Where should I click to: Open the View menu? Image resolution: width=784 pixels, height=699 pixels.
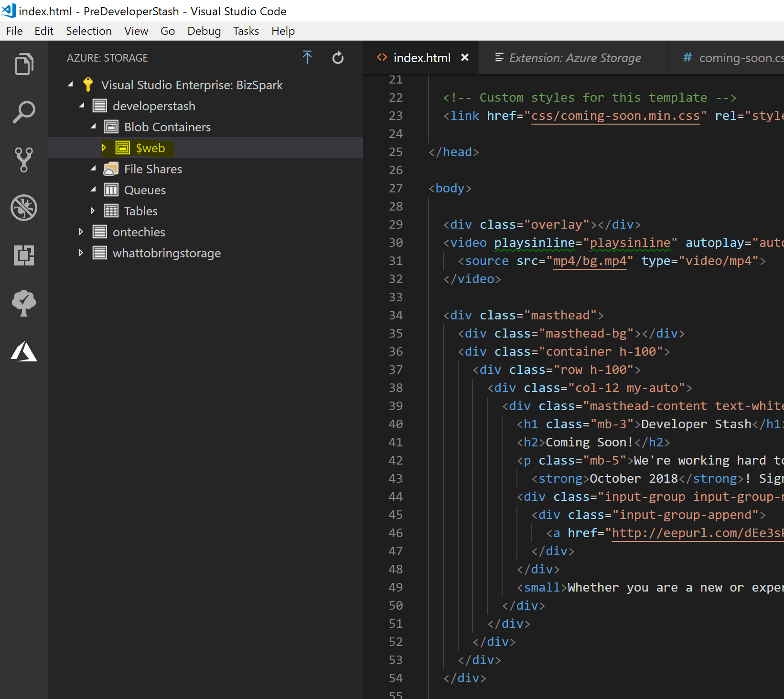point(136,31)
